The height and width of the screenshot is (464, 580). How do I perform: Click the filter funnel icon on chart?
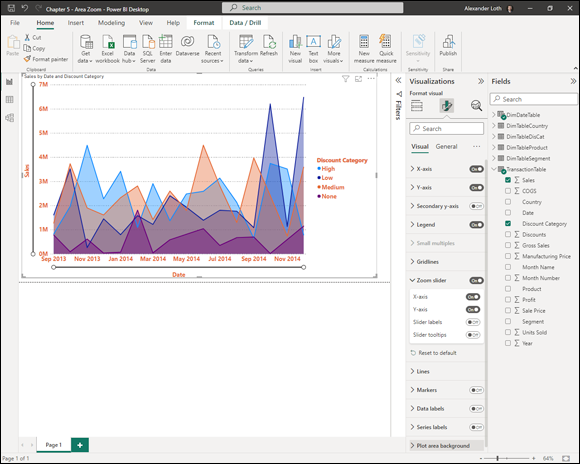click(345, 79)
